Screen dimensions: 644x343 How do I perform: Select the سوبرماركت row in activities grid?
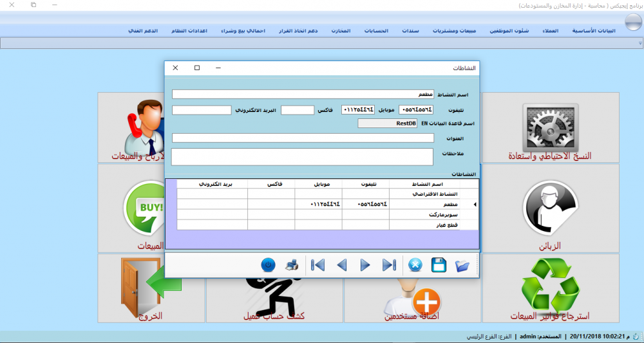tap(323, 214)
